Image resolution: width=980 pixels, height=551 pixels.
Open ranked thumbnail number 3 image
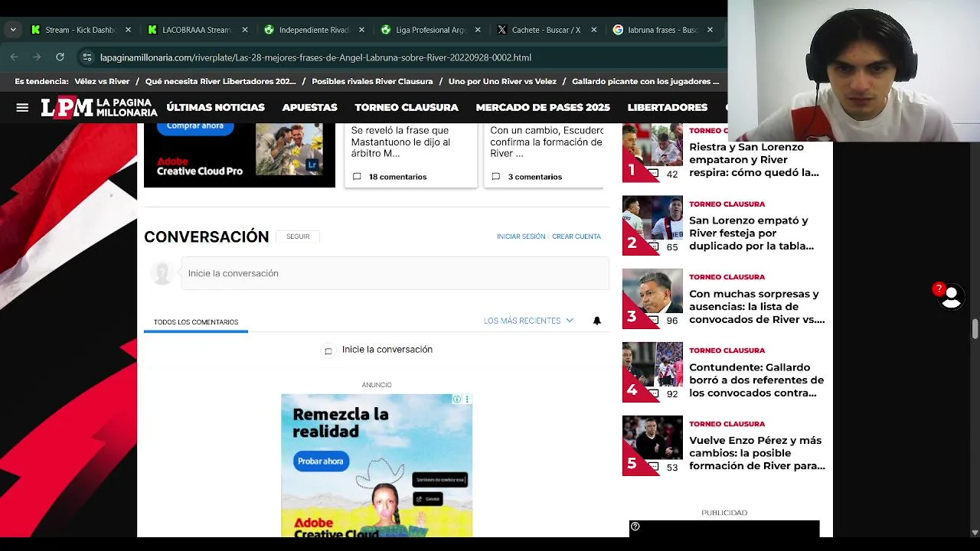(x=652, y=298)
